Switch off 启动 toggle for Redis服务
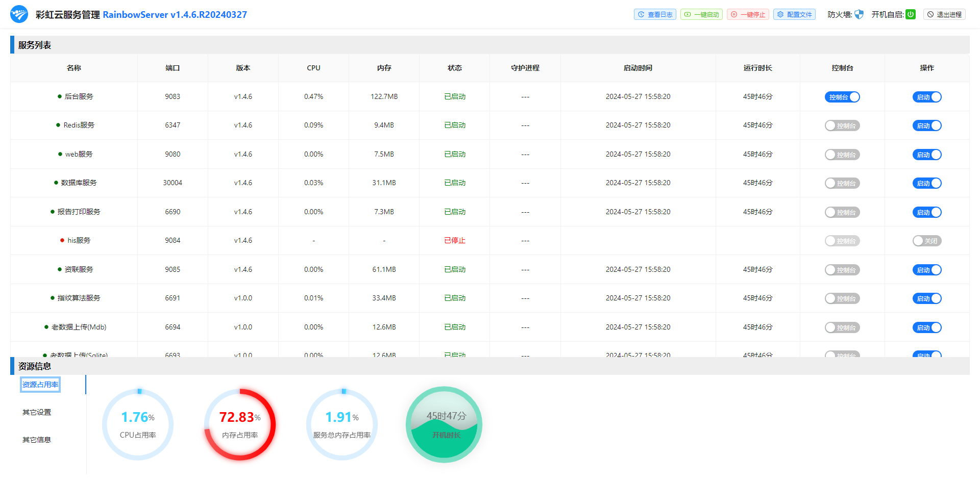Screen dimensions: 980x482 [927, 125]
